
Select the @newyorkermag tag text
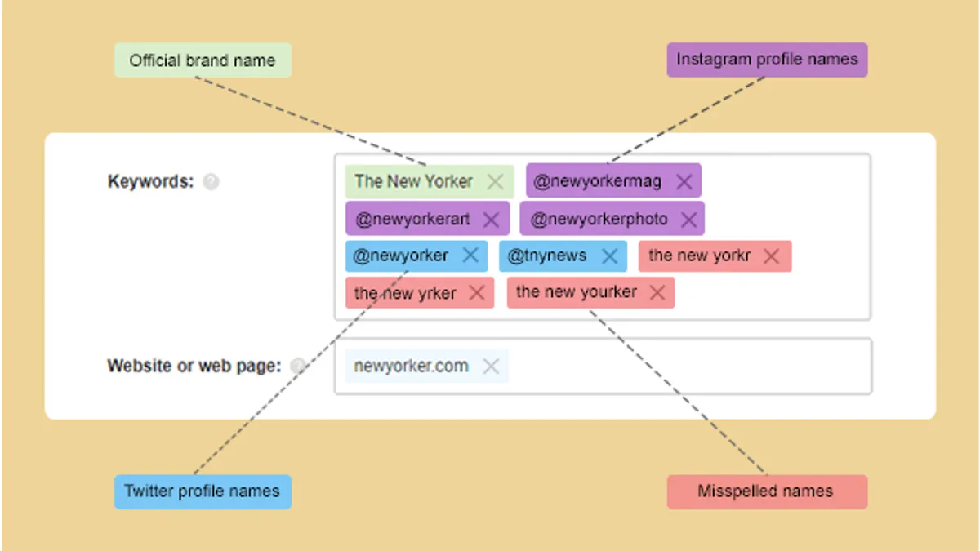(x=597, y=181)
